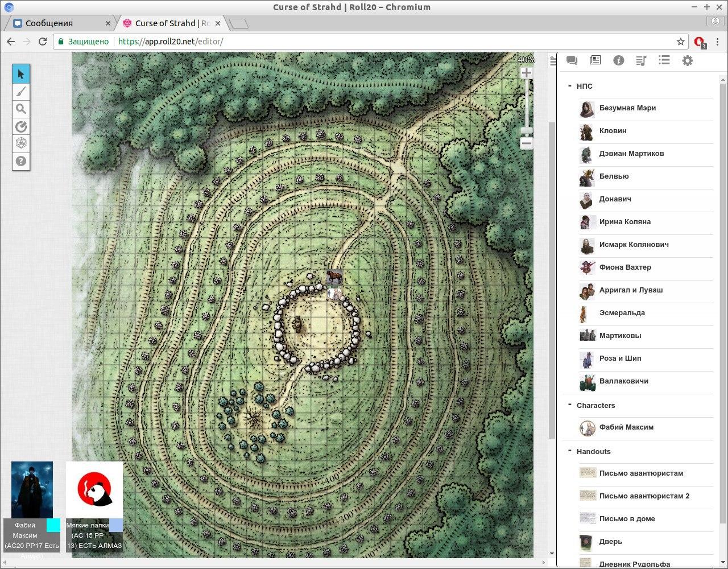Open the dice rolling tool
The height and width of the screenshot is (569, 728).
click(x=21, y=143)
